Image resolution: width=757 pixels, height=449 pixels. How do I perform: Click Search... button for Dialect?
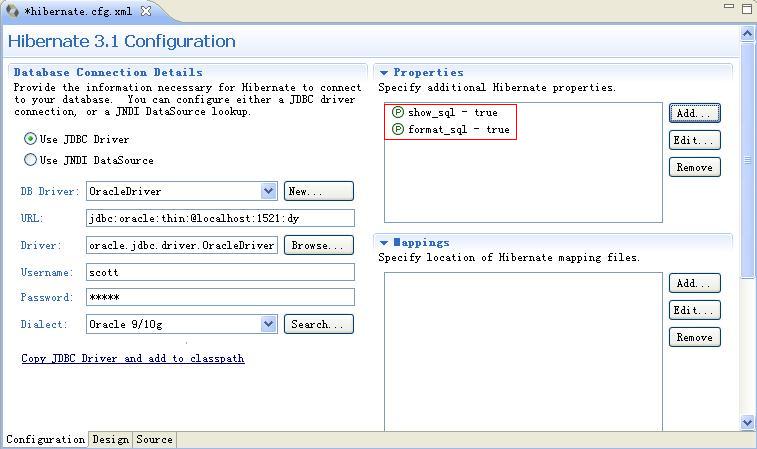(319, 324)
